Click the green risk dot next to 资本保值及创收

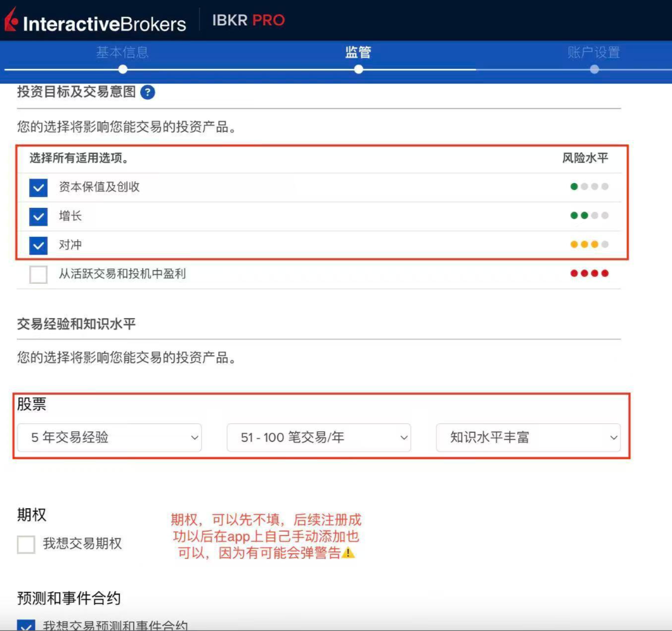(573, 186)
